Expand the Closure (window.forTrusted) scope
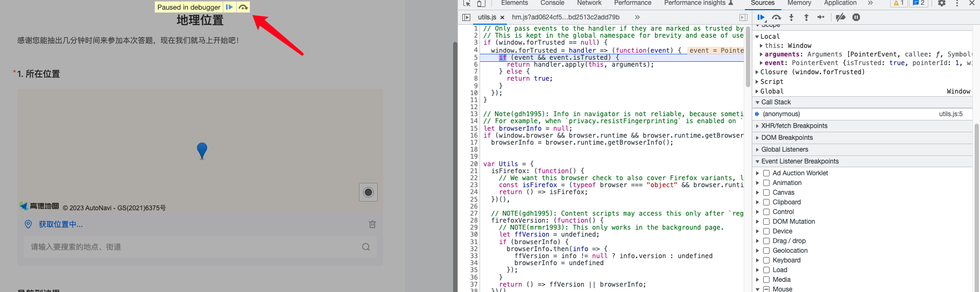Viewport: 980px width, 292px height. click(x=757, y=72)
